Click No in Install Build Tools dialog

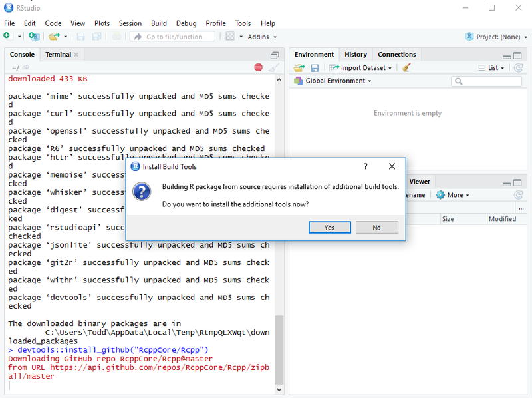click(376, 228)
